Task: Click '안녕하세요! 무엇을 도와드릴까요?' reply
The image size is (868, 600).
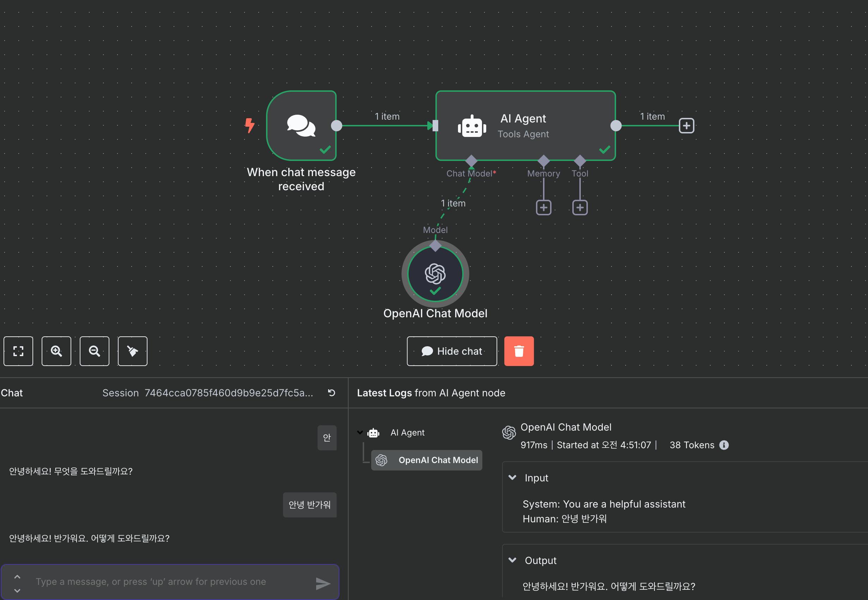Action: click(71, 472)
